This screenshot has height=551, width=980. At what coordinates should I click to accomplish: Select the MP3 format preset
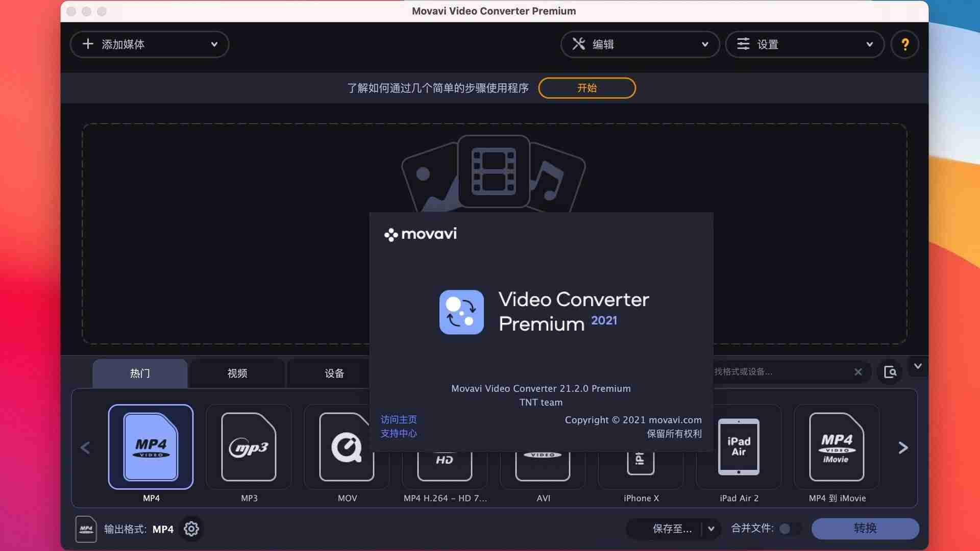click(x=249, y=447)
